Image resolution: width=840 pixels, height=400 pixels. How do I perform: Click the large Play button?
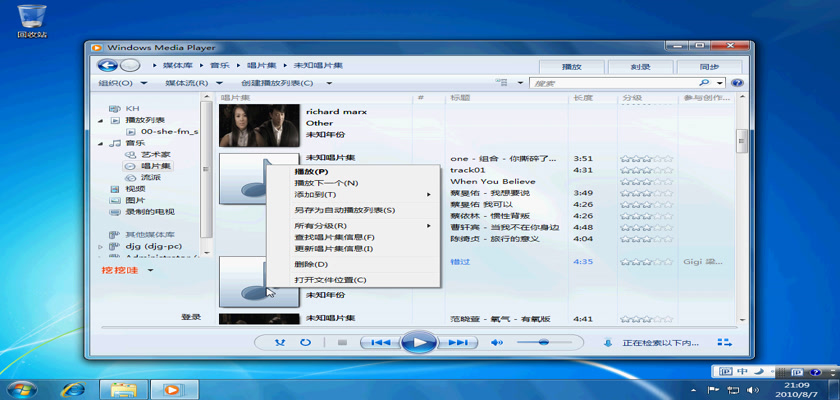pos(419,342)
